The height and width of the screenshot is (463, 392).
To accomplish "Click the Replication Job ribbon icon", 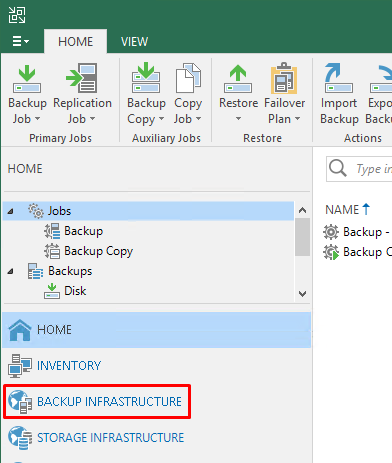I will point(82,78).
